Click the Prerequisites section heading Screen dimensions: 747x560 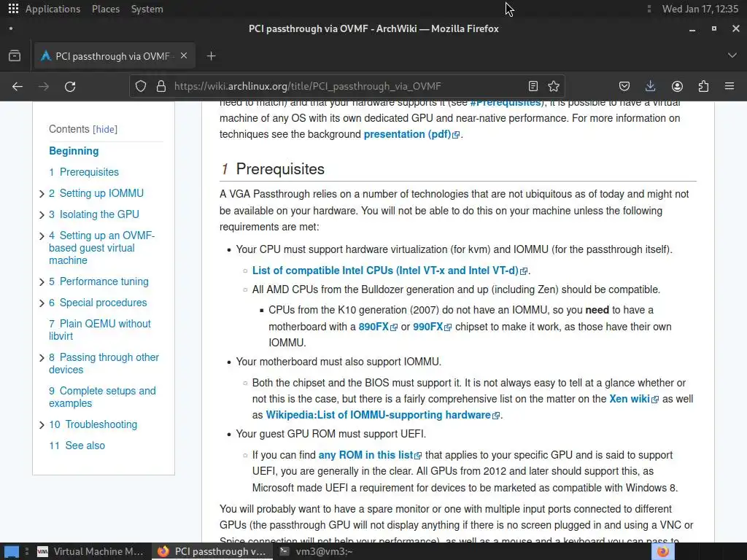click(280, 169)
